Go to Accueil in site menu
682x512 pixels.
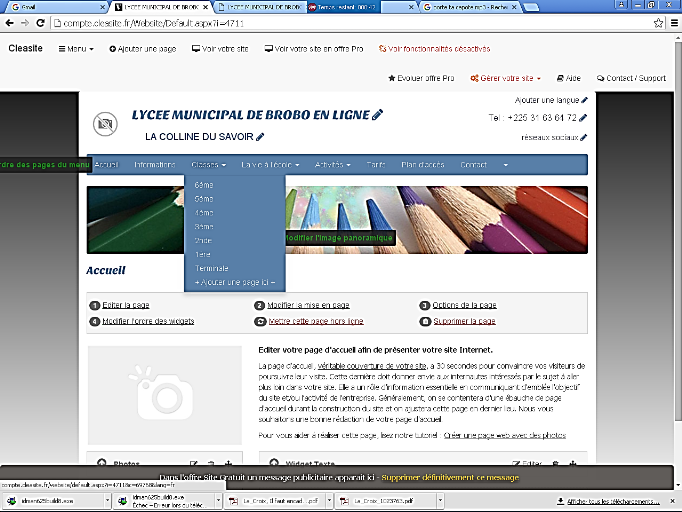click(x=106, y=165)
